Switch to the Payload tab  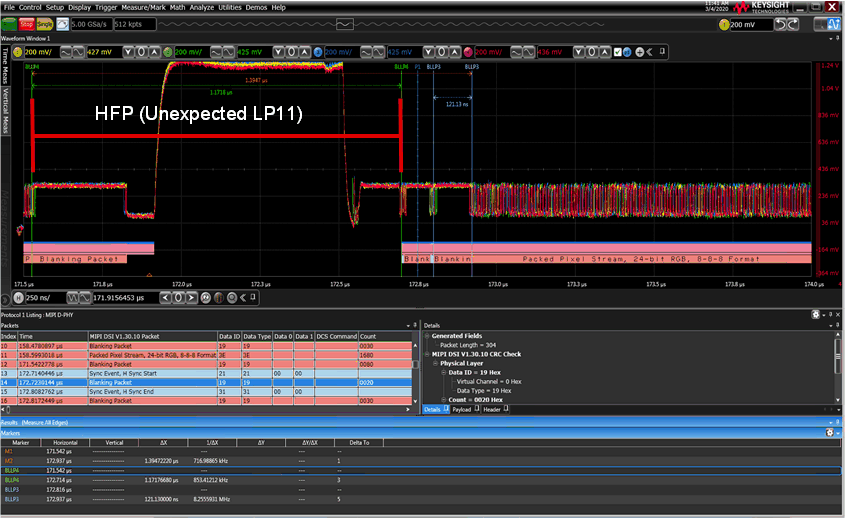[x=461, y=409]
